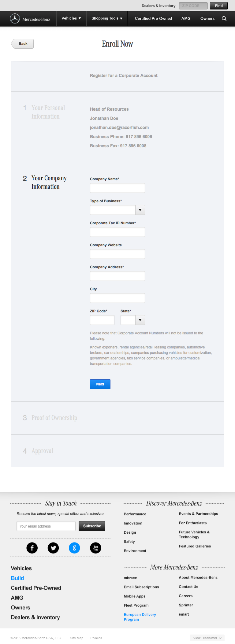The image size is (235, 644).
Task: Open the Shopping Tools menu
Action: pos(107,18)
